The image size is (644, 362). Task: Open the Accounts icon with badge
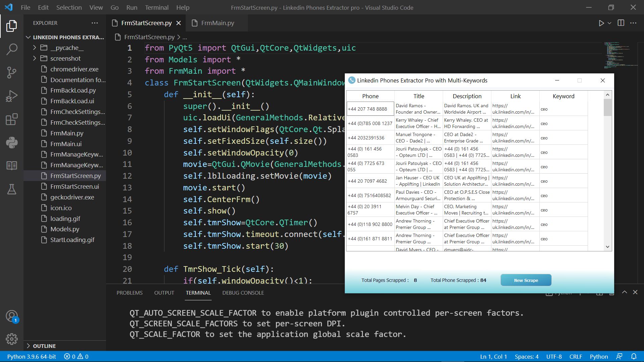tap(12, 316)
